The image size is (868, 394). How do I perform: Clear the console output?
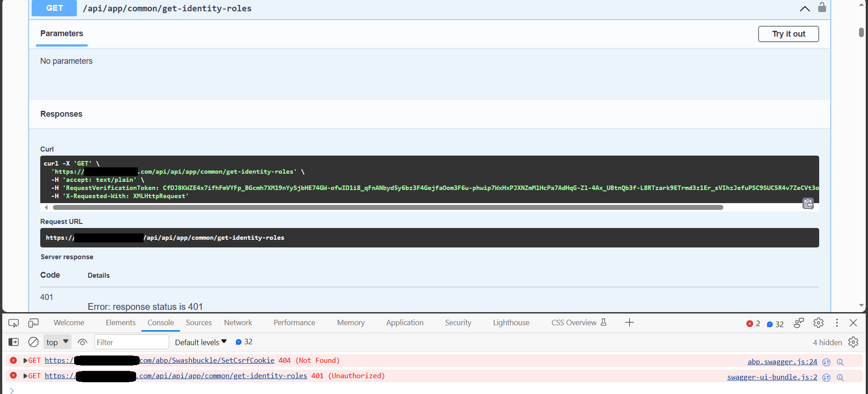point(33,342)
